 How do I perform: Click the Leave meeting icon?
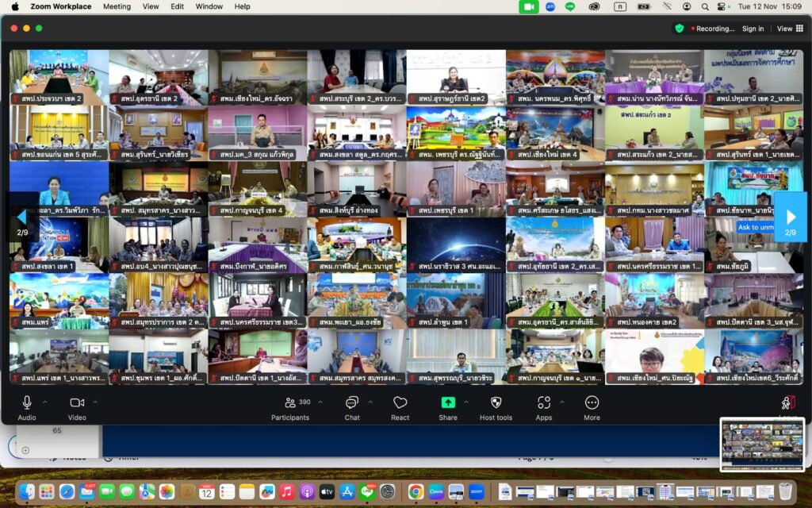787,403
